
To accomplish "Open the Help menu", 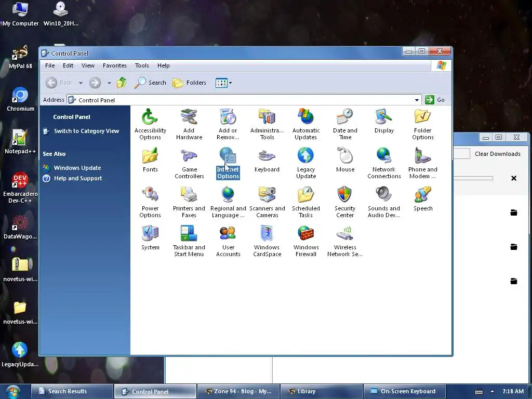I will click(x=163, y=65).
